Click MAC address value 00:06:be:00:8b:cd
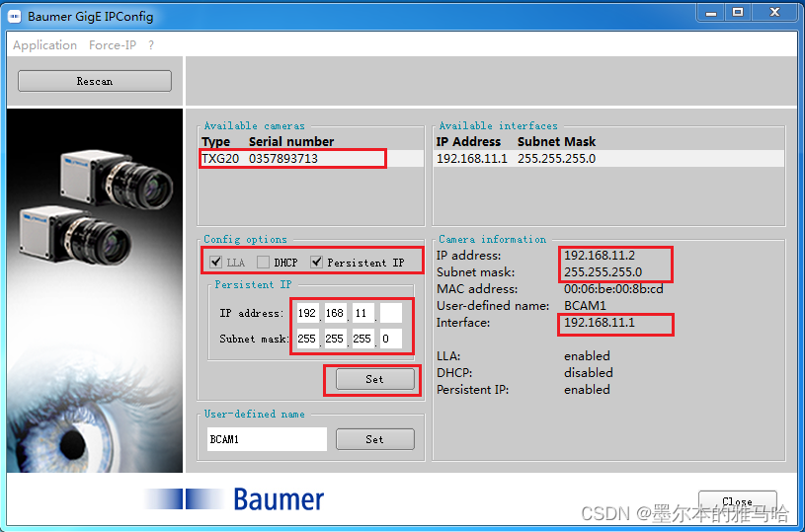The height and width of the screenshot is (532, 805). point(613,289)
